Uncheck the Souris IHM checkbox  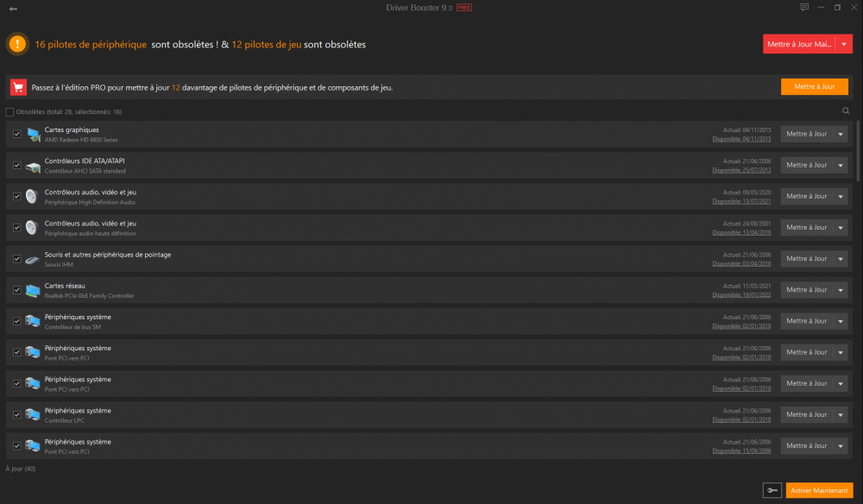coord(17,259)
